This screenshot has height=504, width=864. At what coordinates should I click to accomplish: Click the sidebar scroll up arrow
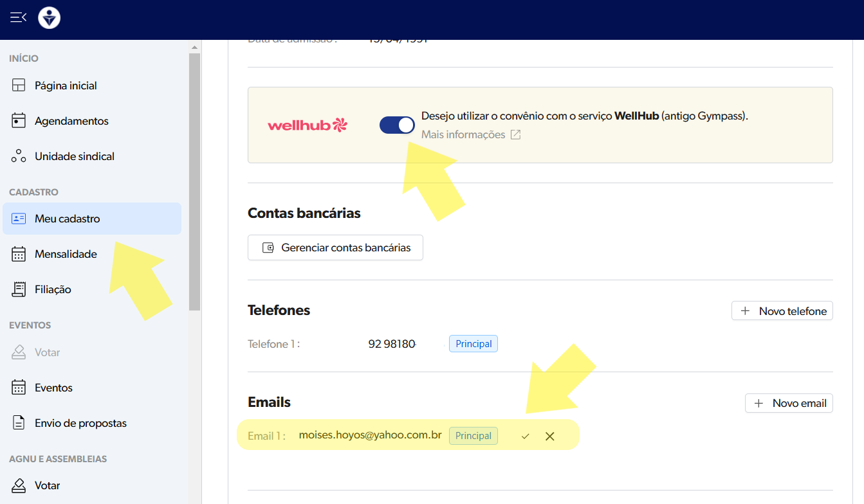(194, 47)
